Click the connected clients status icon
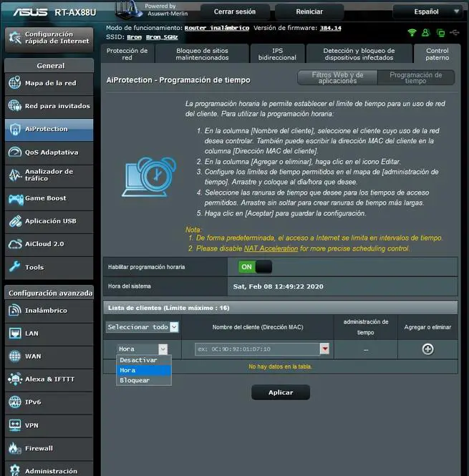The width and height of the screenshot is (469, 476). tap(440, 32)
